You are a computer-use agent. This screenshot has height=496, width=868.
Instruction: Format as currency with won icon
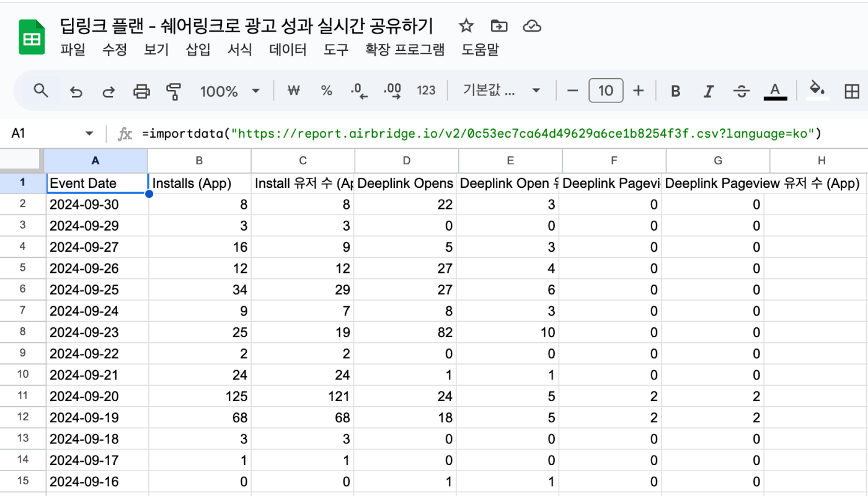tap(294, 91)
